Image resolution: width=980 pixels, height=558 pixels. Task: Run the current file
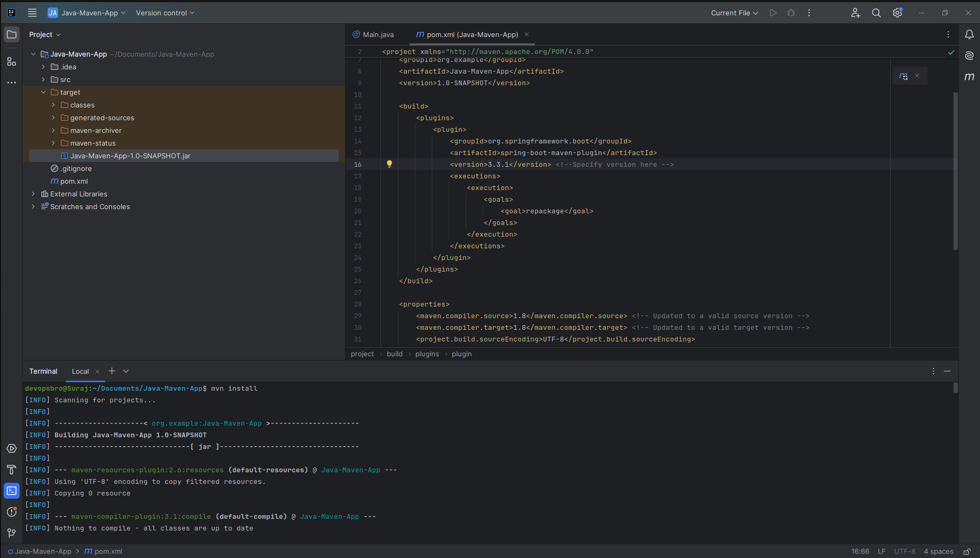coord(773,13)
